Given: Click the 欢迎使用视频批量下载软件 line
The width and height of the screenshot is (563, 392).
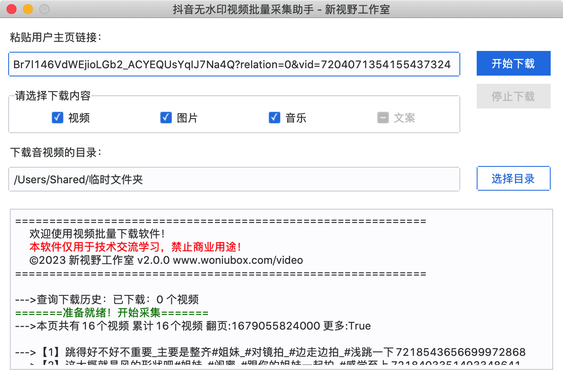Looking at the screenshot, I should point(97,234).
